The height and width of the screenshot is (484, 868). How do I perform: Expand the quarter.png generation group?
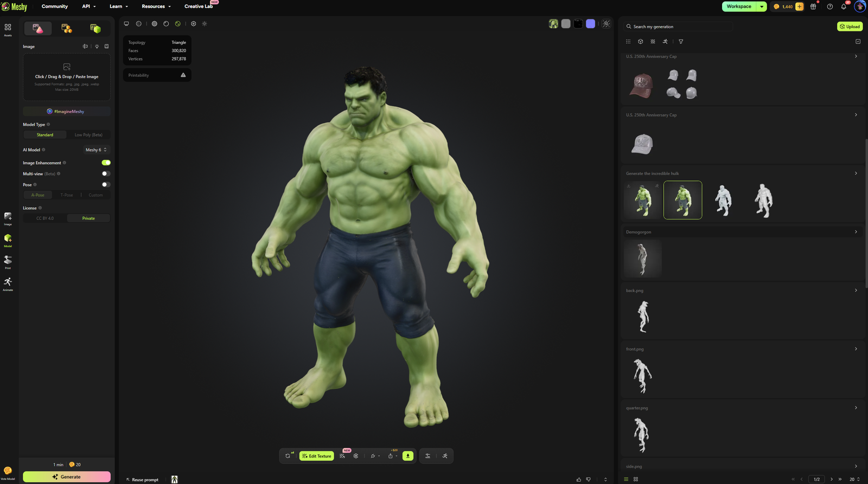(x=856, y=408)
